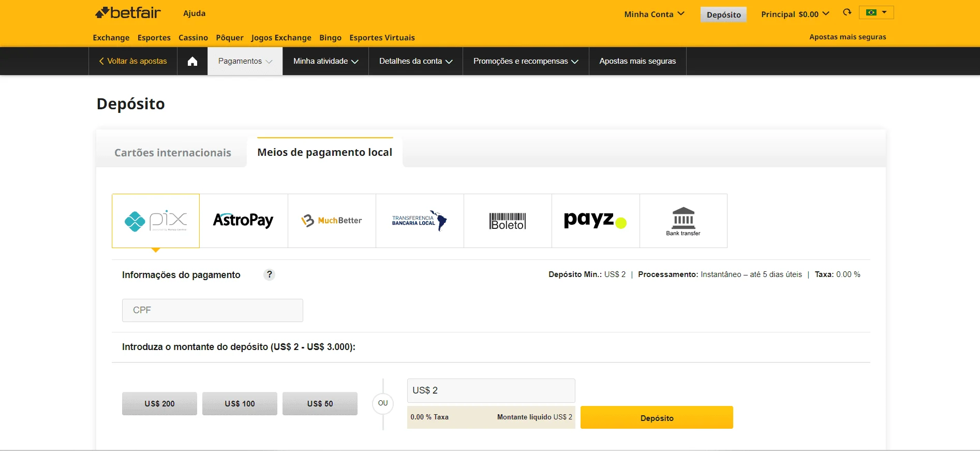The image size is (980, 451).
Task: Click the Betfair logo
Action: (x=128, y=13)
